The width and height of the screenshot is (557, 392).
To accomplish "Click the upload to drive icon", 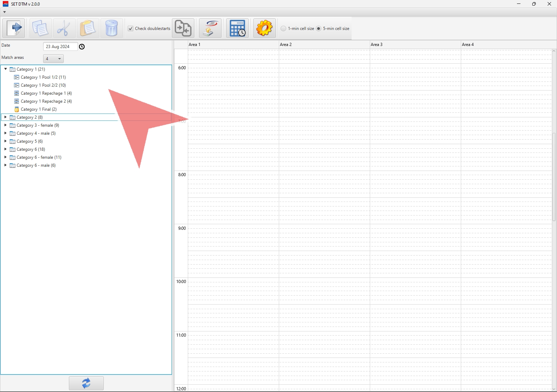I will [210, 28].
